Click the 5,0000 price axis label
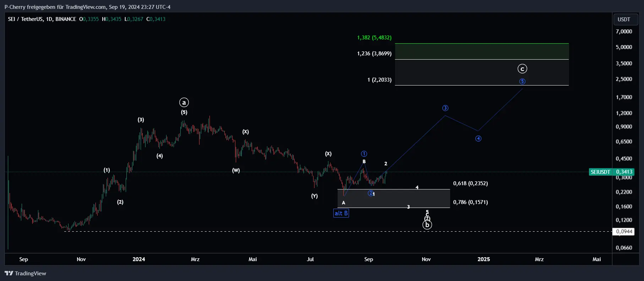Screen dimensions: 644x281 click(x=624, y=47)
